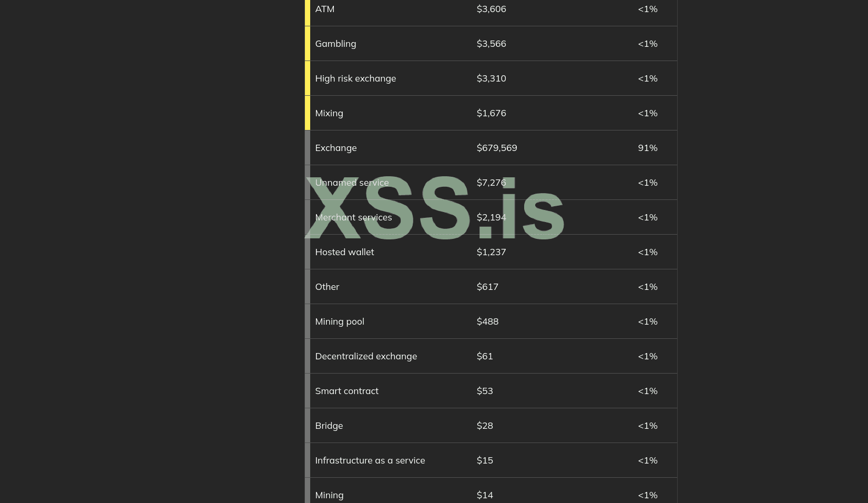Select Infrastructure as a service label
Viewport: 868px width, 503px height.
370,460
